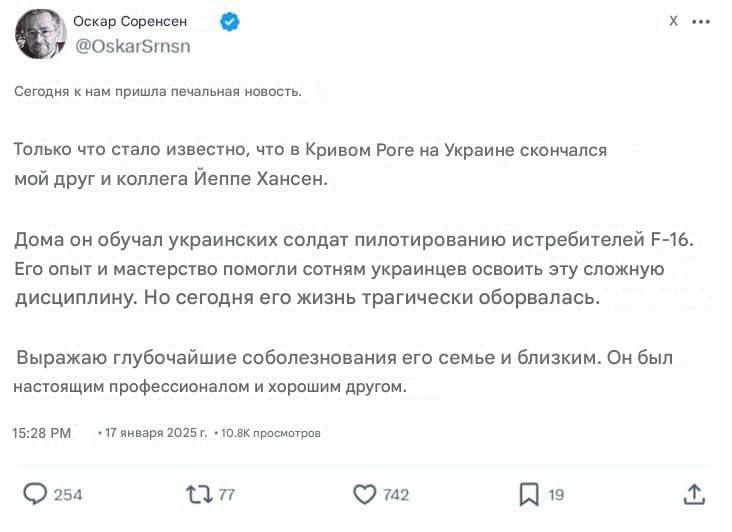Open the @OskarSrnsn handle link
The width and height of the screenshot is (732, 532).
tap(133, 46)
